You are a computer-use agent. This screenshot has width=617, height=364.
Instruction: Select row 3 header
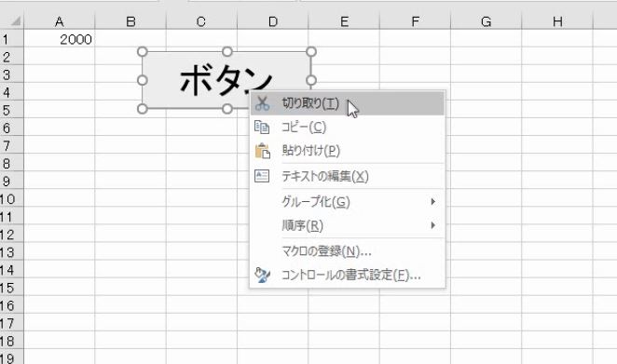pyautogui.click(x=12, y=74)
